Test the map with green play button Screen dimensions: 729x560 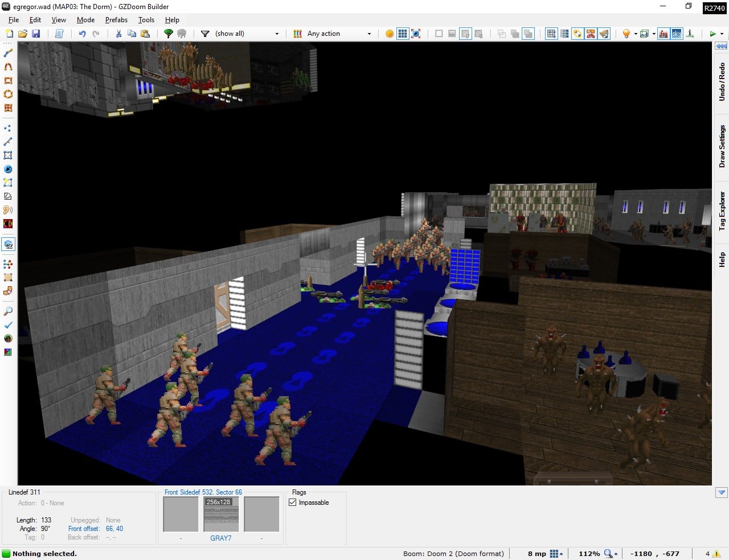point(712,34)
